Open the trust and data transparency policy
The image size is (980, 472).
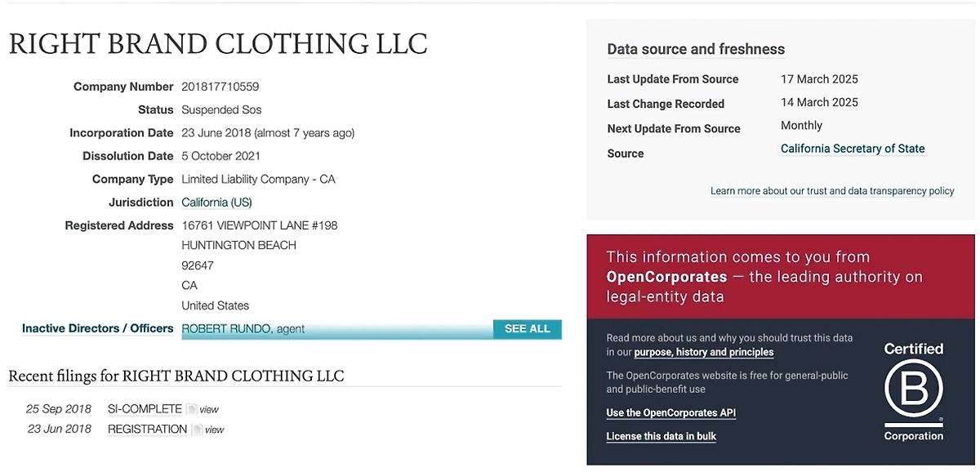tap(832, 191)
